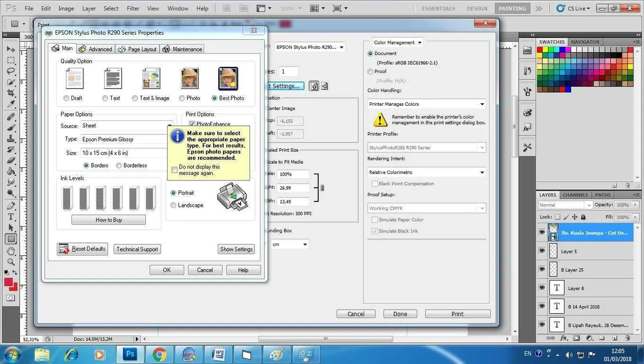Select the Path Selection arrow tool

pyautogui.click(x=11, y=228)
